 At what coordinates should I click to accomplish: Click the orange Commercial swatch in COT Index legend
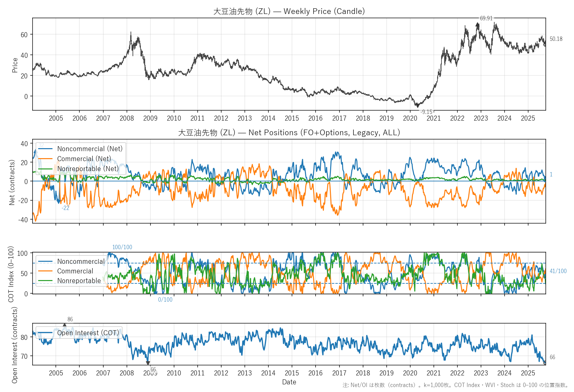(x=46, y=271)
